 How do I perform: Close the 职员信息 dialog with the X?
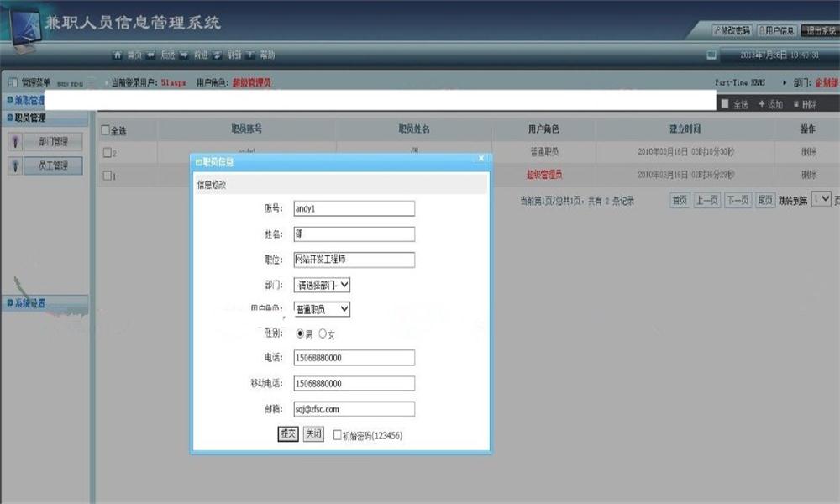pyautogui.click(x=481, y=158)
